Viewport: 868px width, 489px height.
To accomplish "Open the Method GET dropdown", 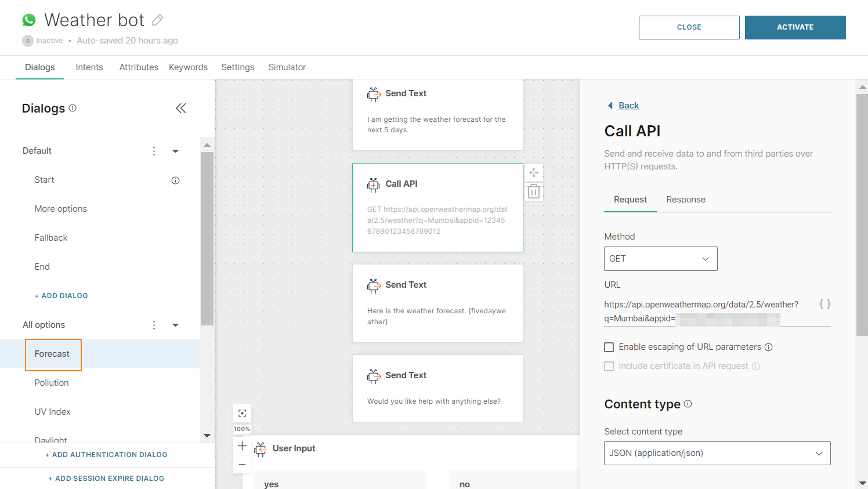I will coord(660,259).
